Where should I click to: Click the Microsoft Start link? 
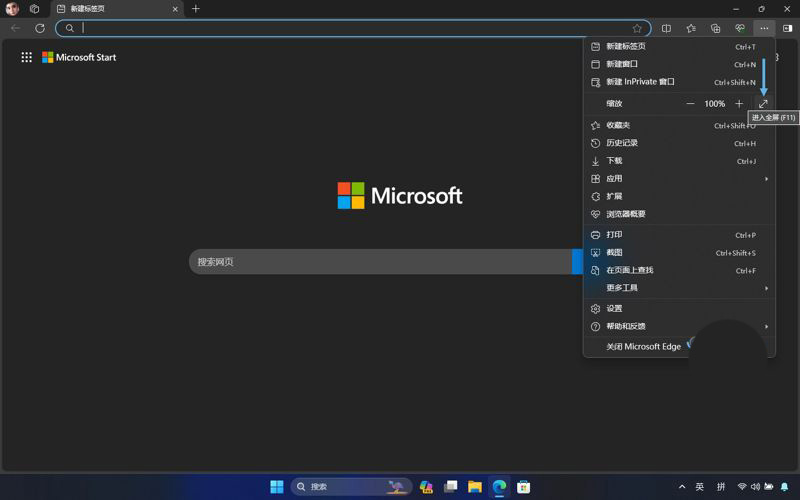click(79, 57)
